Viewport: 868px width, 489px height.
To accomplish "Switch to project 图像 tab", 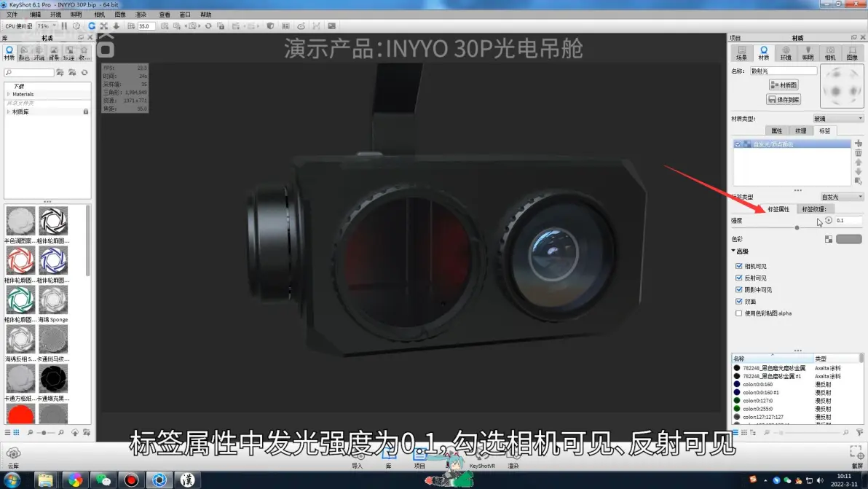I will 853,53.
